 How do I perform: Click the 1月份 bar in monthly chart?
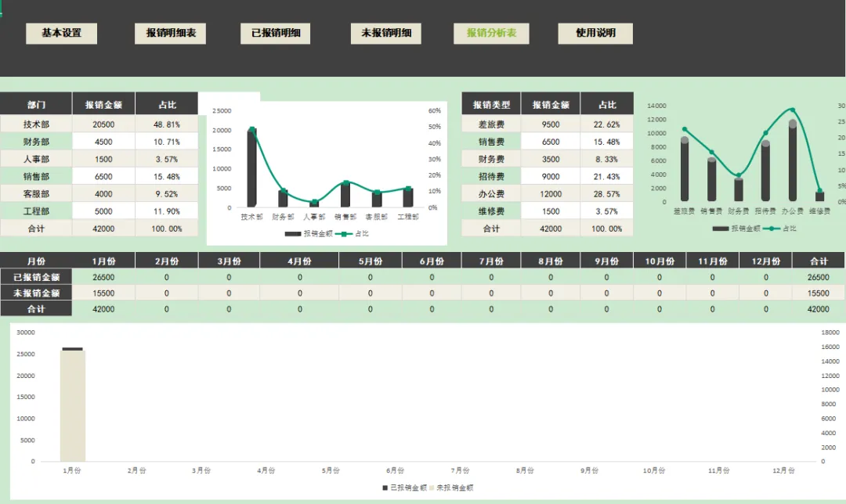(73, 405)
